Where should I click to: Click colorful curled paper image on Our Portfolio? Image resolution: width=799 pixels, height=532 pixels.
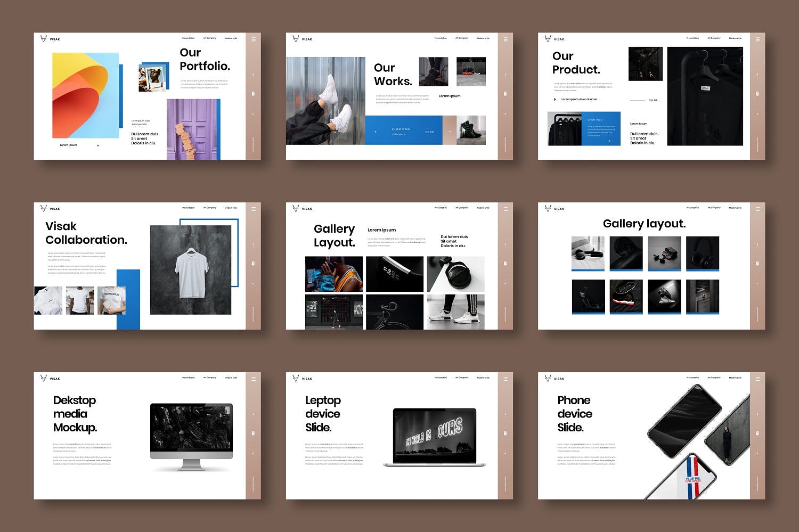click(85, 95)
